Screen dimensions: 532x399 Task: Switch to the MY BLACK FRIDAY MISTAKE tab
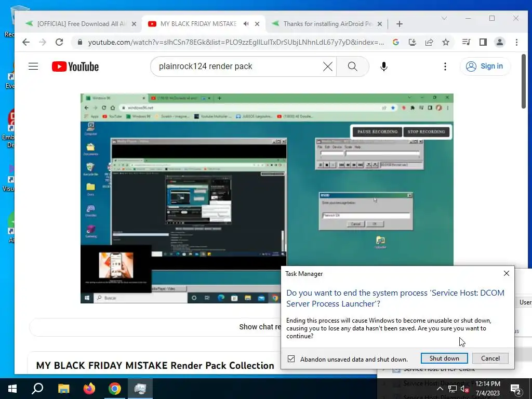pos(198,24)
